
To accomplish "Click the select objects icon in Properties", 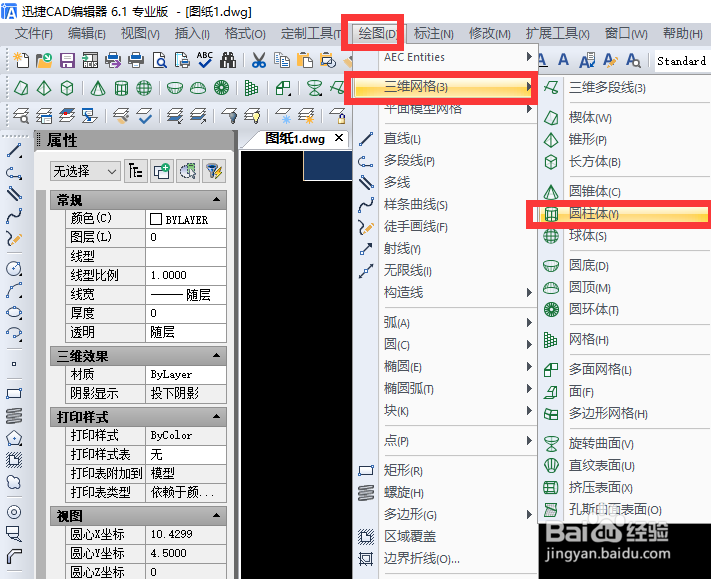I will [x=188, y=171].
